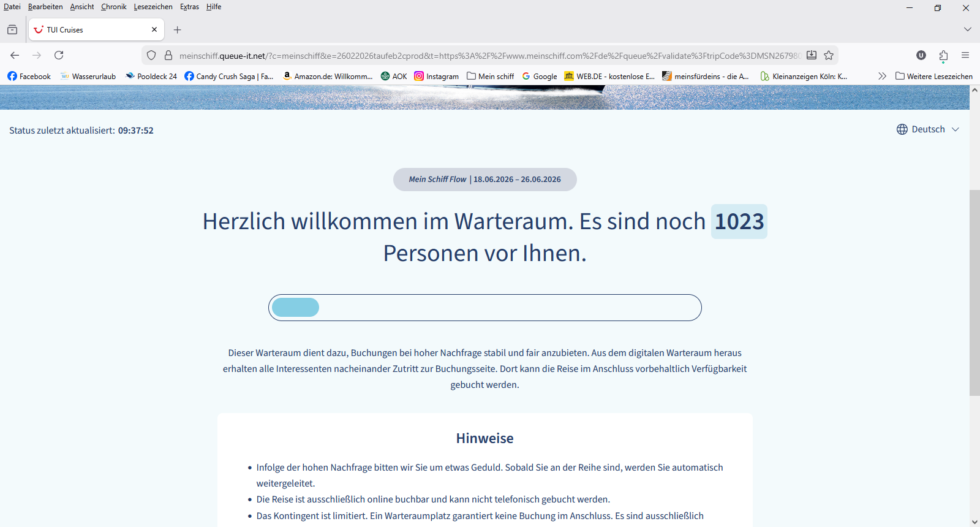Open the Firefox View tab icon

12,29
